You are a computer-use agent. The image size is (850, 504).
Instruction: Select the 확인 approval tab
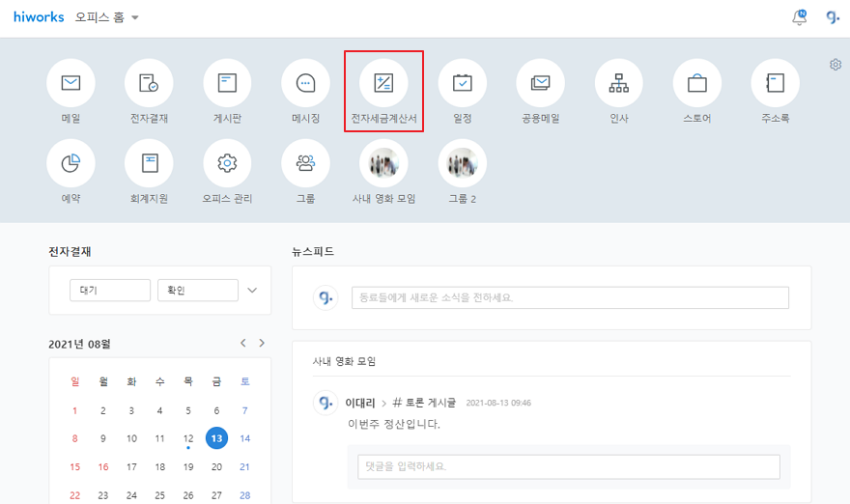pyautogui.click(x=197, y=290)
